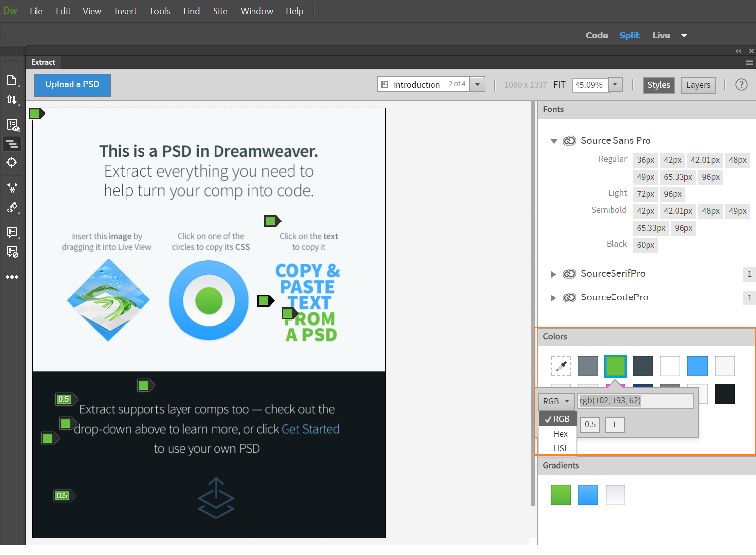756x555 pixels.
Task: Select the 1 opacity value
Action: (614, 425)
